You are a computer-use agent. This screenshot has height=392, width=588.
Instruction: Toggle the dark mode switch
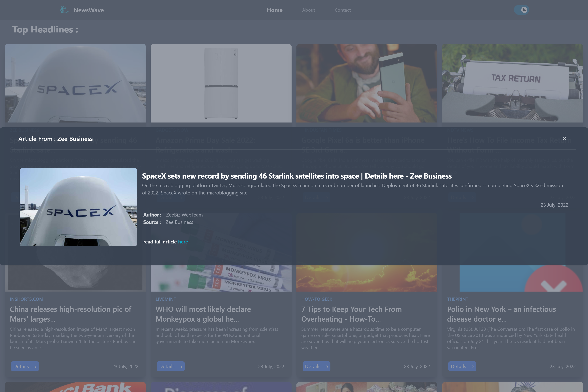pos(522,10)
